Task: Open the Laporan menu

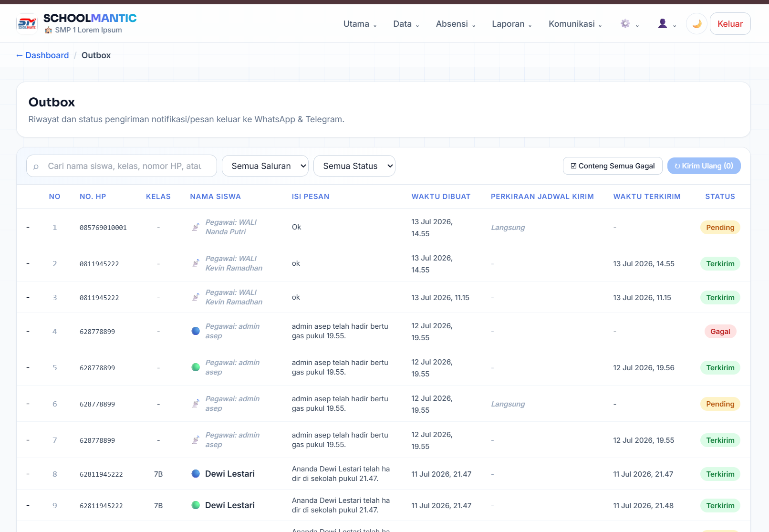Action: pos(512,24)
